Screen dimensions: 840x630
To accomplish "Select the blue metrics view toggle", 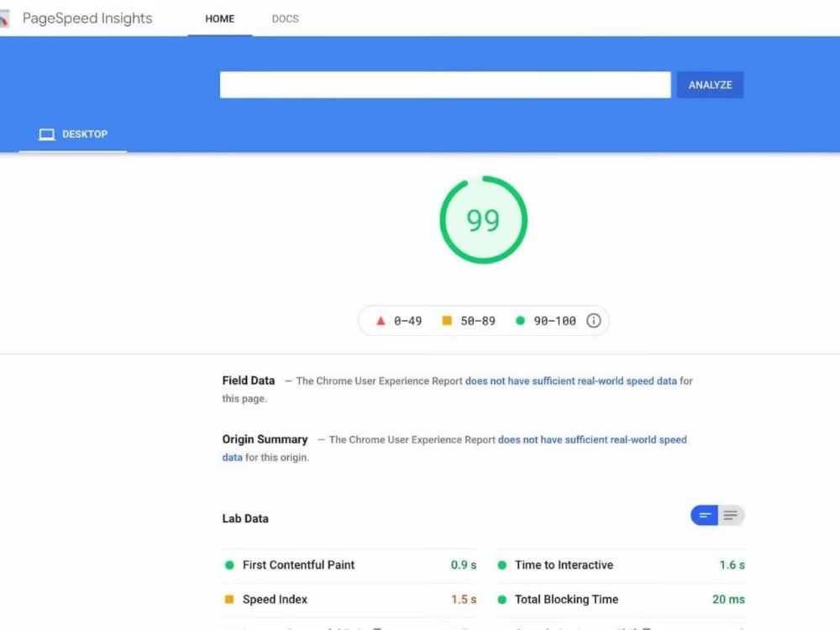I will pyautogui.click(x=704, y=515).
